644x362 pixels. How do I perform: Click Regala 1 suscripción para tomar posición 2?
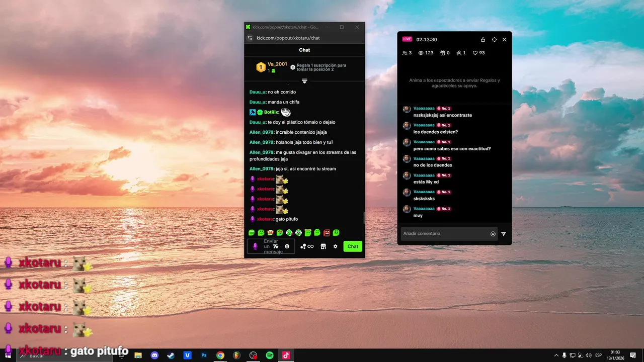321,67
